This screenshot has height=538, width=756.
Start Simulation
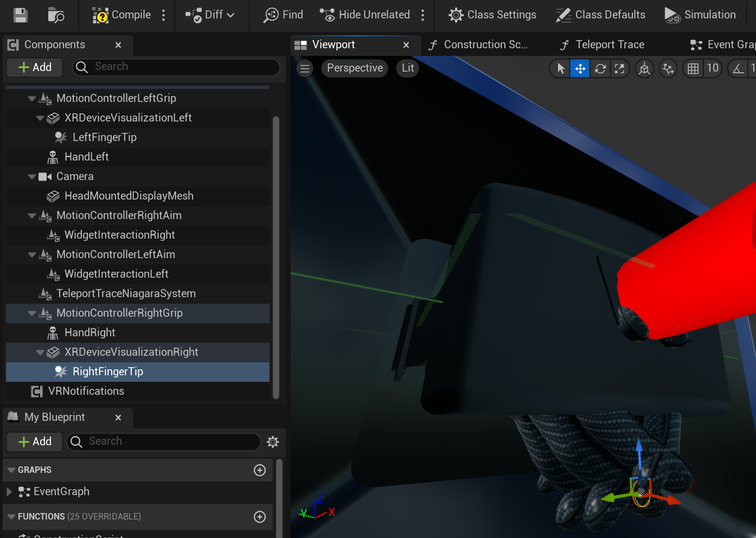tap(700, 15)
